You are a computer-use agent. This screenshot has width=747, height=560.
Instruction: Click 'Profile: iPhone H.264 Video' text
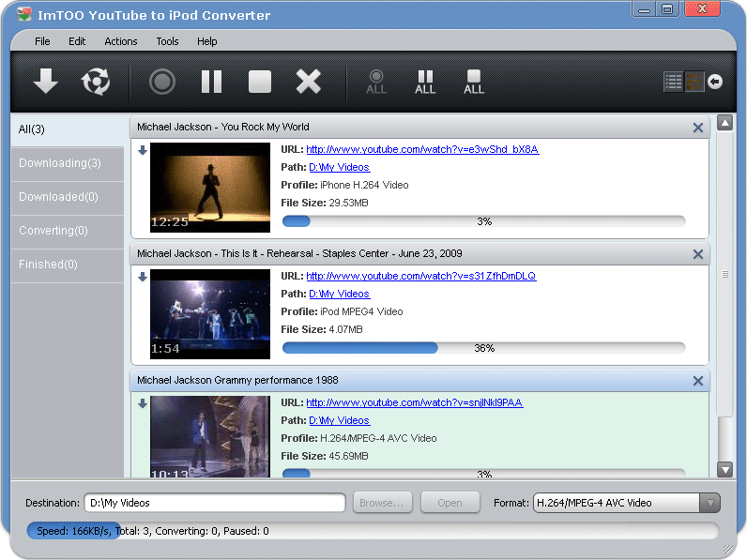[344, 185]
